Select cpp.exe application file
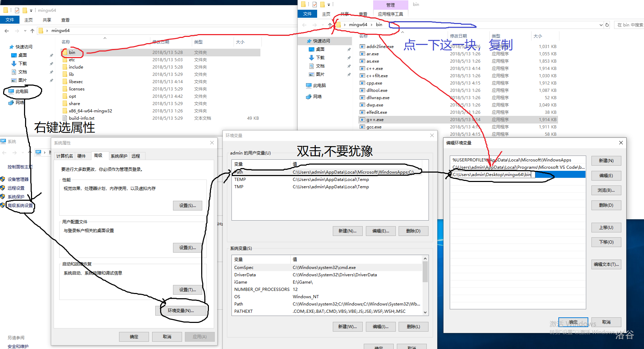Image resolution: width=644 pixels, height=349 pixels. [374, 83]
